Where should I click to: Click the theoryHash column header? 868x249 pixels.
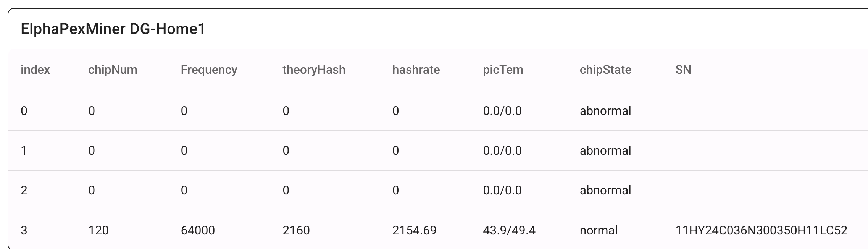[314, 70]
